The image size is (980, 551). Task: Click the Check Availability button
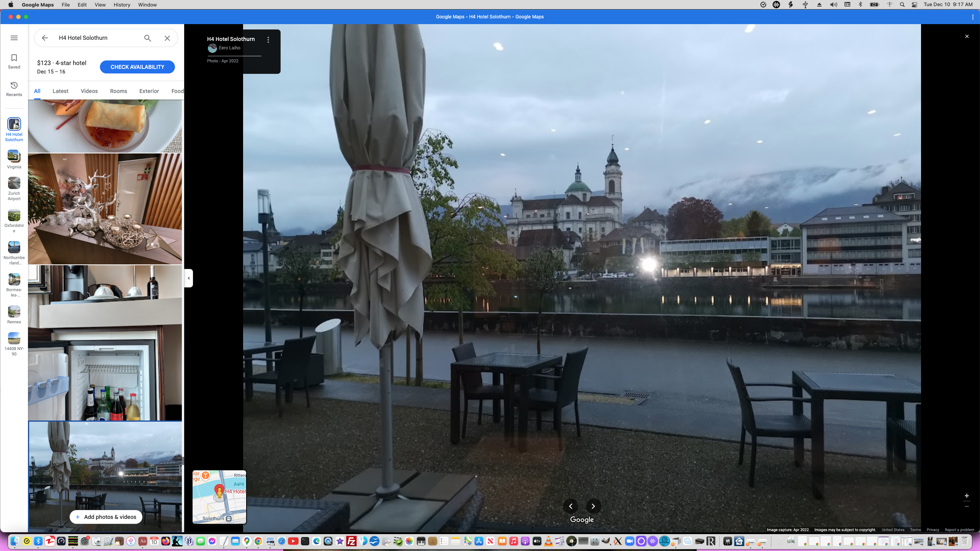137,67
